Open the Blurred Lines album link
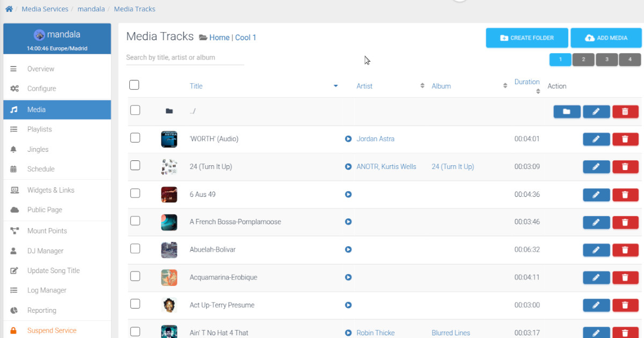 [451, 333]
